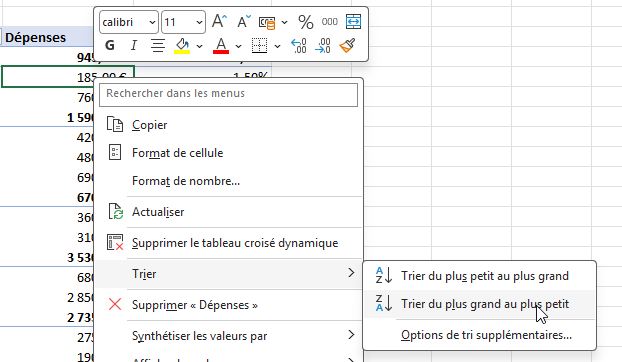Apply percent style format
The width and height of the screenshot is (622, 362).
[305, 22]
